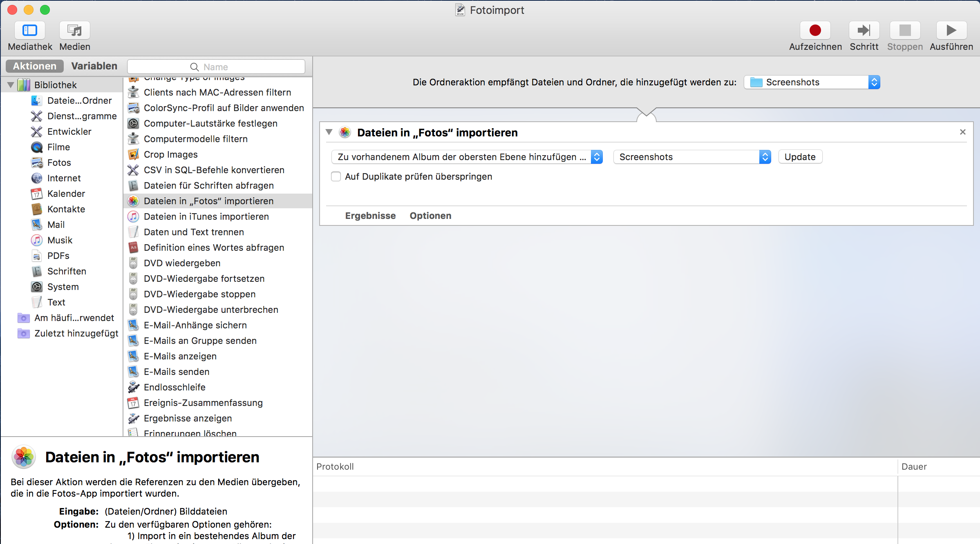Click the red Aufzeichnen record button
The width and height of the screenshot is (980, 544).
click(x=815, y=30)
